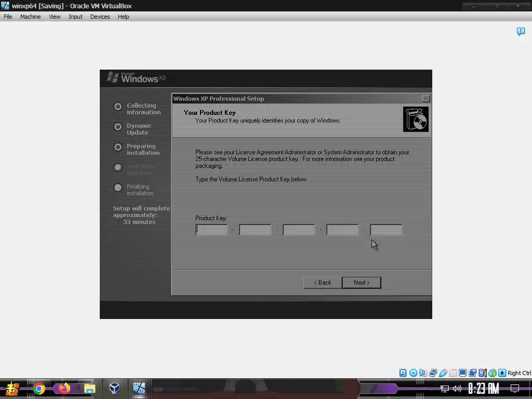Click the network adapters status icon

tap(433, 373)
